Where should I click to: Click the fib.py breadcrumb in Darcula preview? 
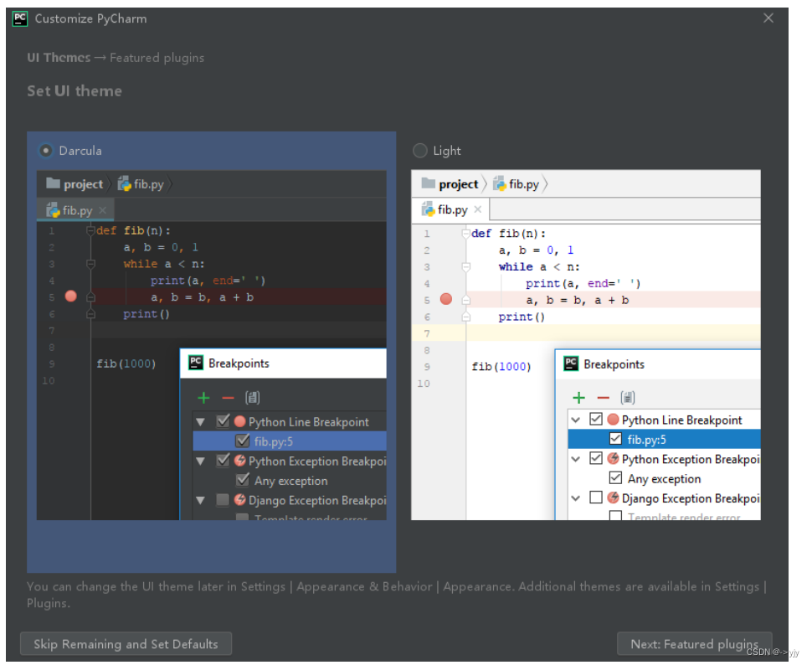pyautogui.click(x=141, y=184)
